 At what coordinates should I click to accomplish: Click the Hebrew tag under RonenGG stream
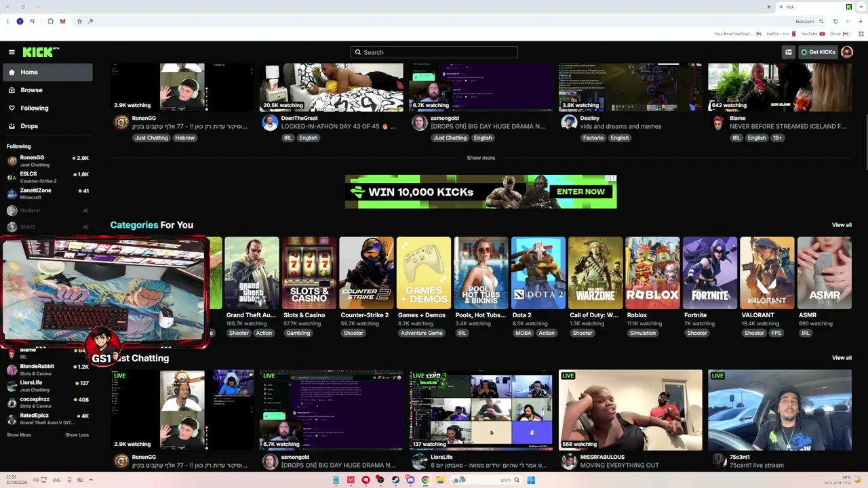pos(184,138)
